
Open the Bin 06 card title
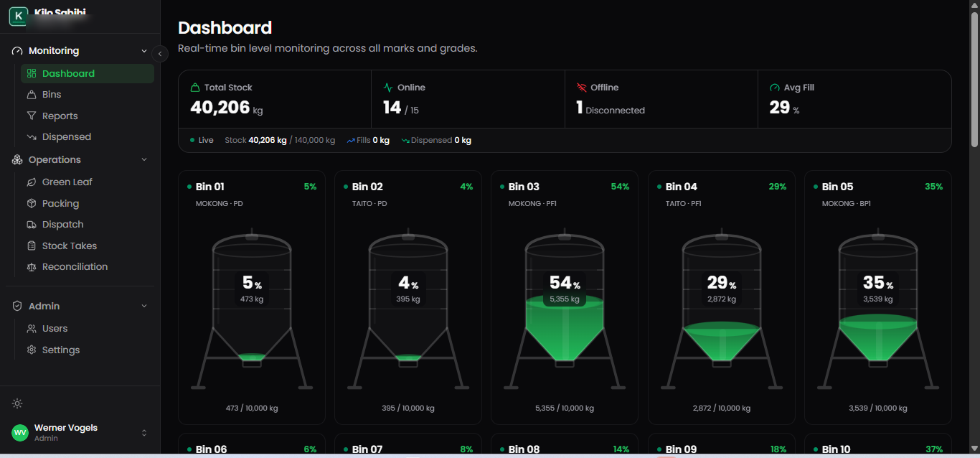coord(211,449)
